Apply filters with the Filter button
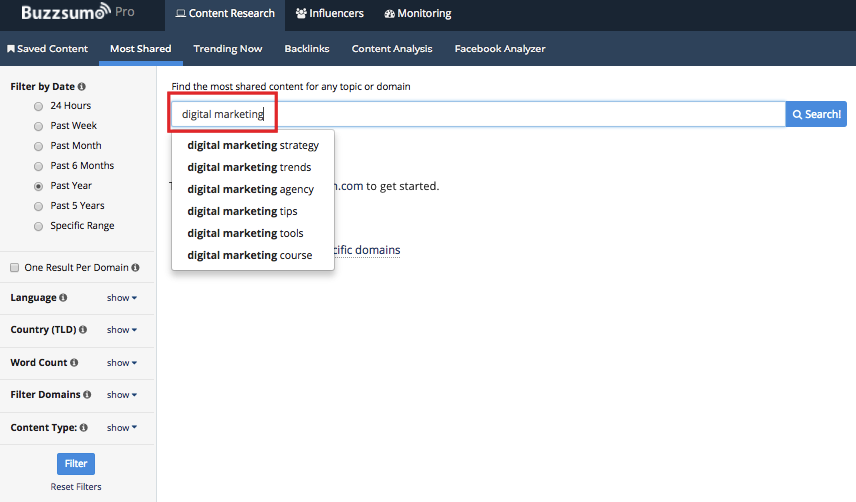This screenshot has width=856, height=502. (76, 464)
